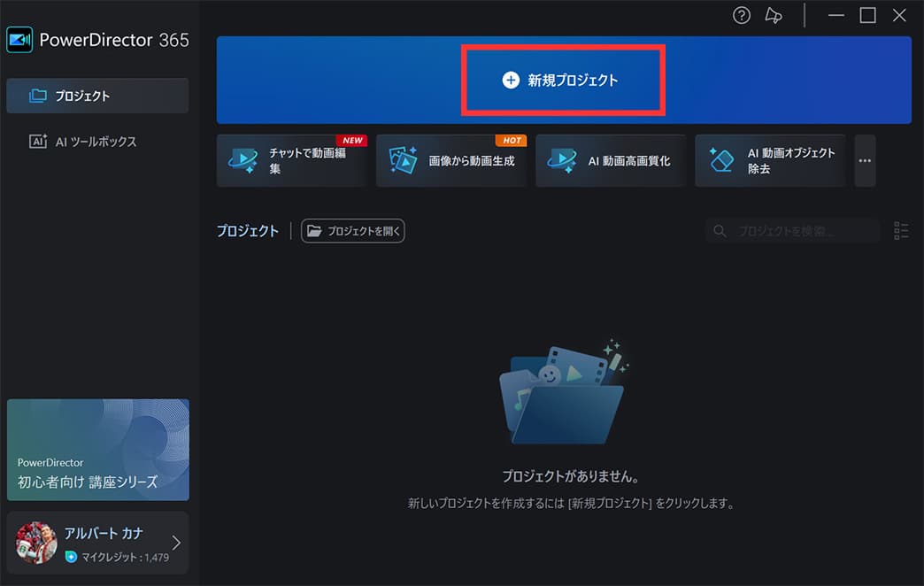Expand account details chevron arrow
Viewport: 924px width, 586px height.
[176, 543]
